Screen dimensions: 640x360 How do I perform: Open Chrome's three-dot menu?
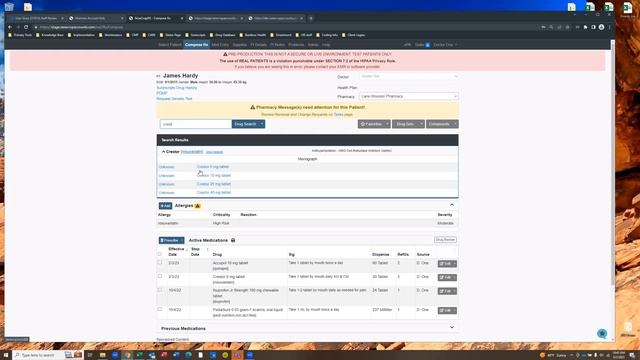pyautogui.click(x=609, y=27)
